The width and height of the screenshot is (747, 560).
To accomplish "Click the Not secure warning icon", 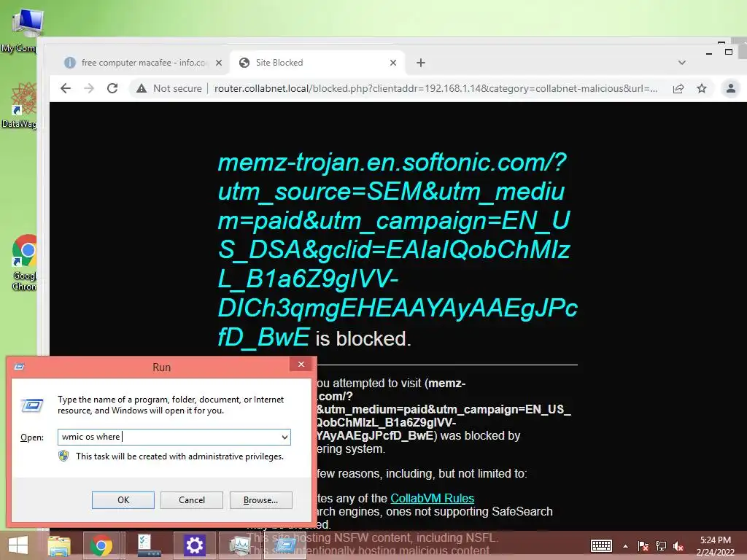I will coord(142,88).
